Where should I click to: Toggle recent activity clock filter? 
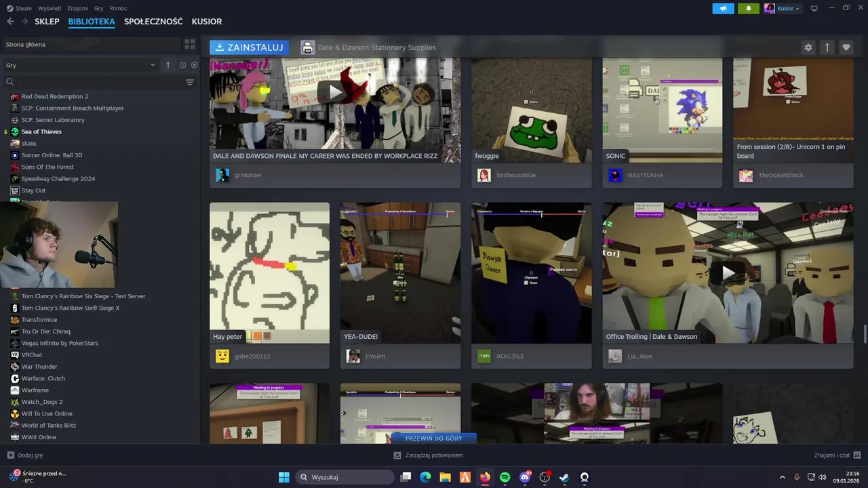point(182,65)
